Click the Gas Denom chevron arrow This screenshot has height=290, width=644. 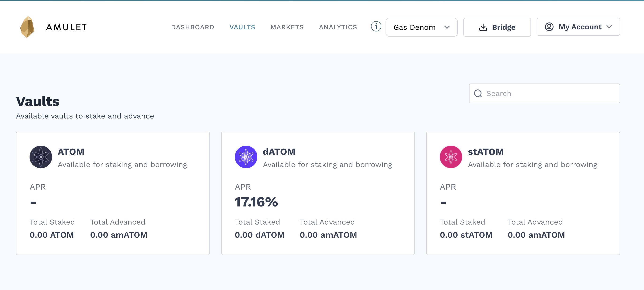[447, 27]
